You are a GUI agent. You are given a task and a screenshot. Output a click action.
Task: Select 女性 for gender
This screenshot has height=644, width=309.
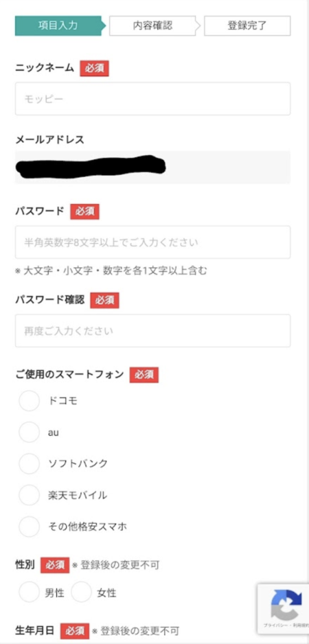[81, 593]
